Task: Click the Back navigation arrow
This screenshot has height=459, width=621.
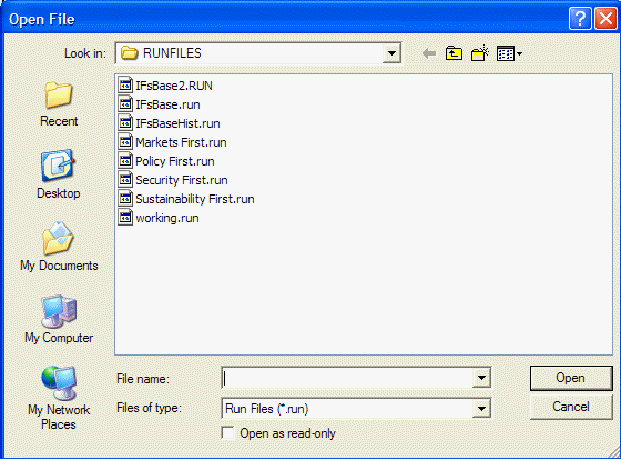Action: (430, 53)
